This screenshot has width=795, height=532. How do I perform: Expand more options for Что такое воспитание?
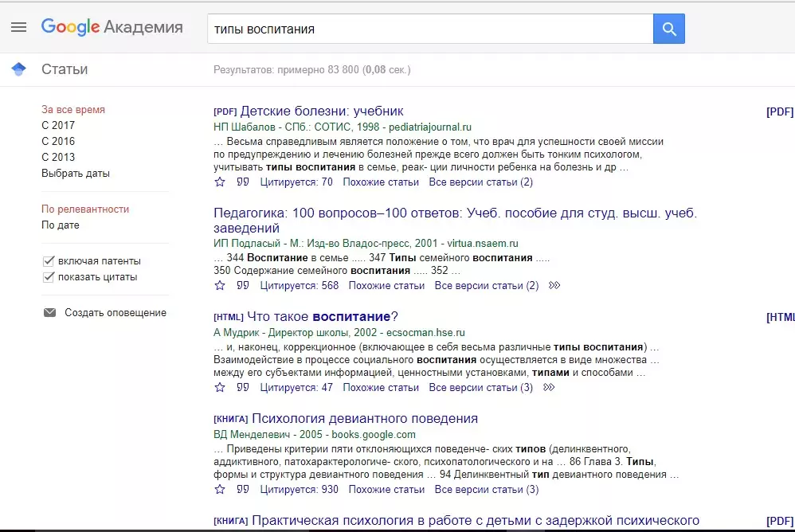point(549,387)
